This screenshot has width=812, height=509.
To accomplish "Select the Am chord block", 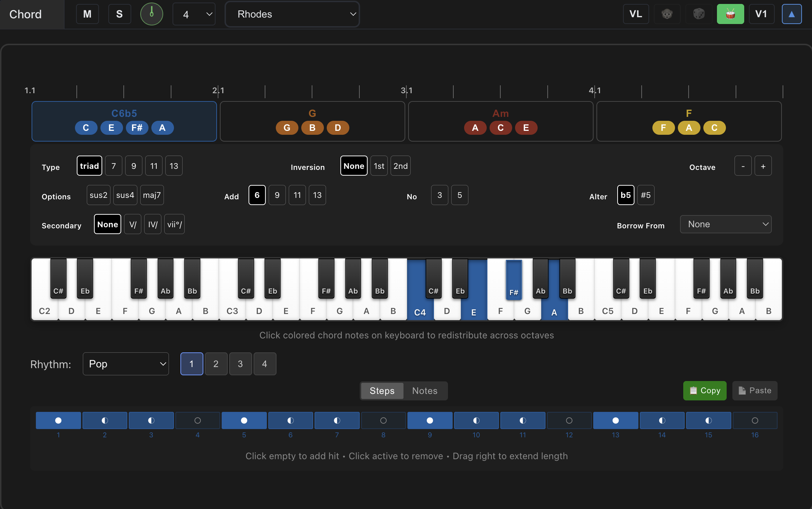I will (501, 121).
